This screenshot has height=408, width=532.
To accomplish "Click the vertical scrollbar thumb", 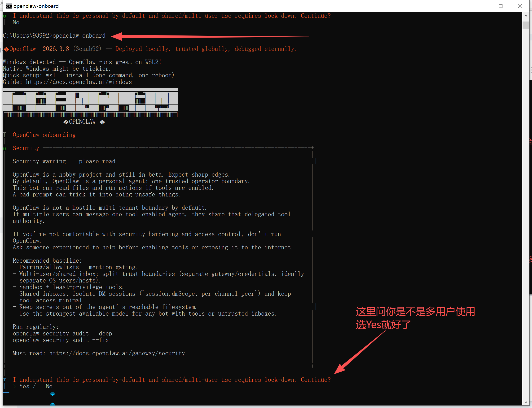I will pyautogui.click(x=526, y=25).
